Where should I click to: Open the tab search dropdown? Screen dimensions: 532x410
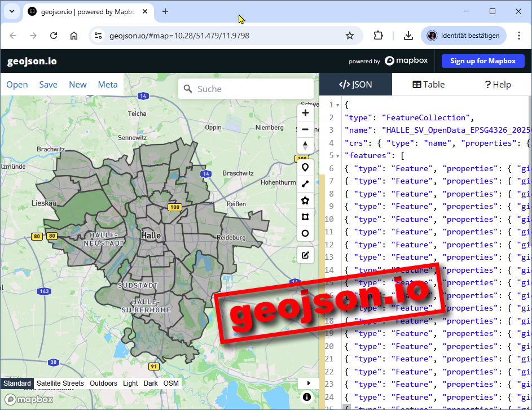point(12,11)
